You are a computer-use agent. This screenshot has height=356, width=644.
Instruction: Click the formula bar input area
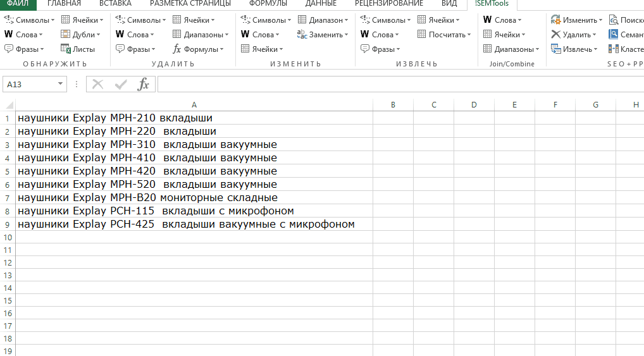tap(400, 84)
